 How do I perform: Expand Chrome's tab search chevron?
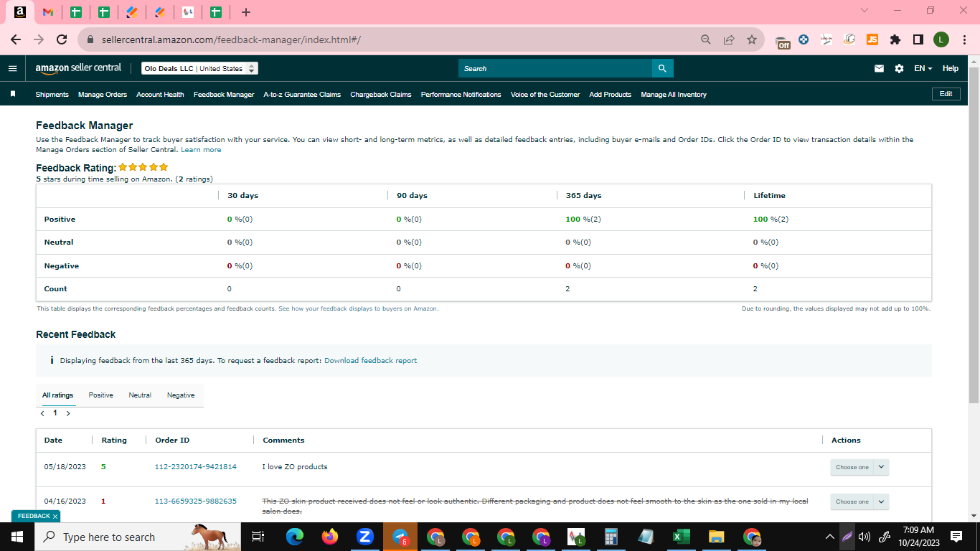864,11
